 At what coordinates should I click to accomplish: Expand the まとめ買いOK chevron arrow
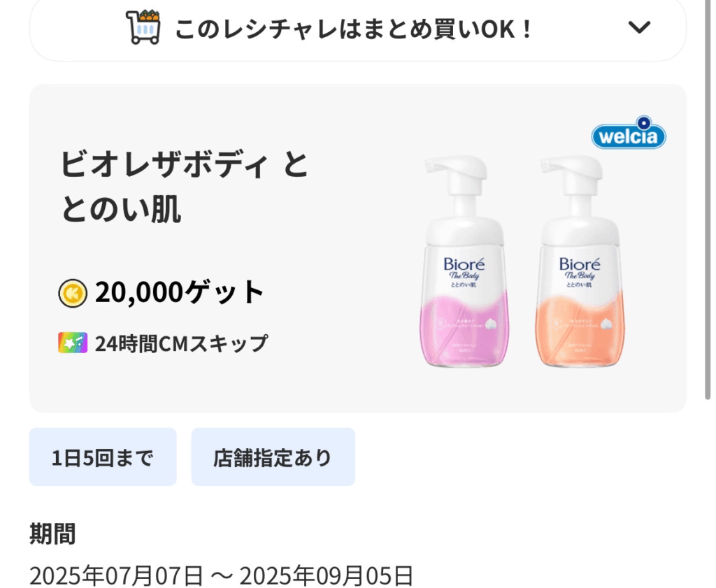click(x=639, y=27)
